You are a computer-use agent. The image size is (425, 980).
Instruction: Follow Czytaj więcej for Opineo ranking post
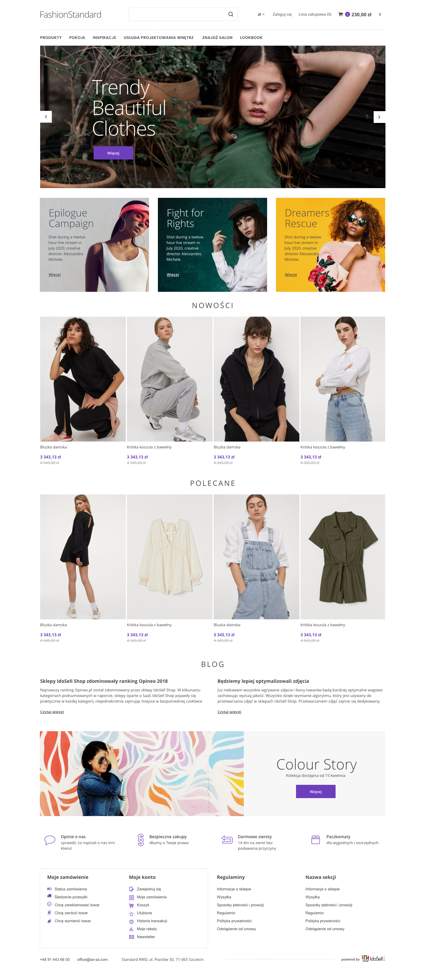[52, 712]
